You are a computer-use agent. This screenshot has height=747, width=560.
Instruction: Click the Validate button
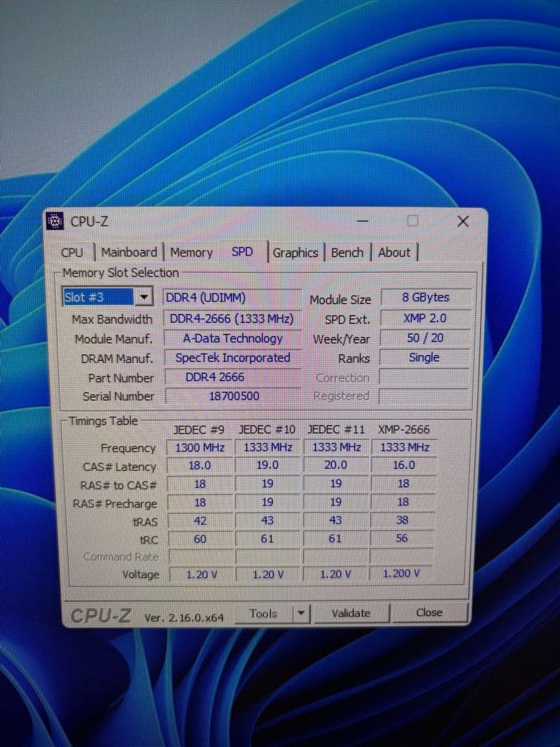[351, 613]
